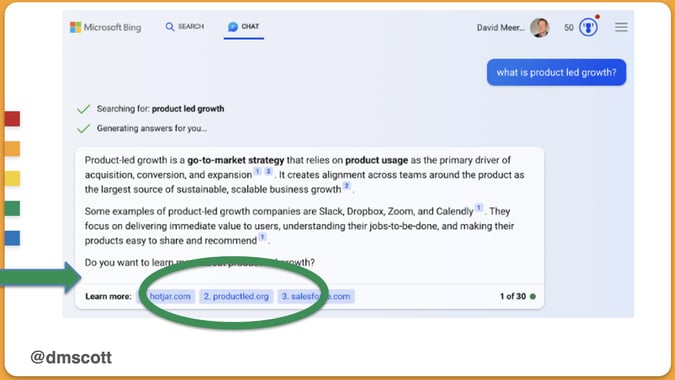Open the hamburger menu

pos(621,27)
